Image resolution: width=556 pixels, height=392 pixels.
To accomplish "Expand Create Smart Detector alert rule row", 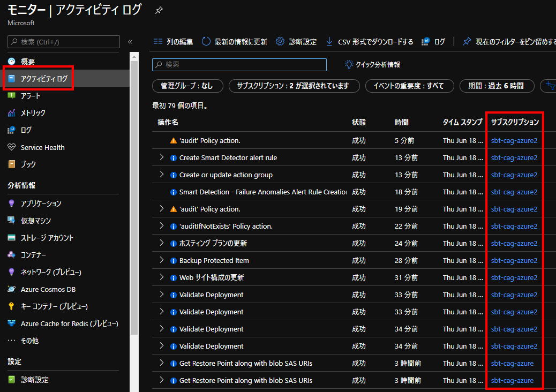I will [x=162, y=157].
